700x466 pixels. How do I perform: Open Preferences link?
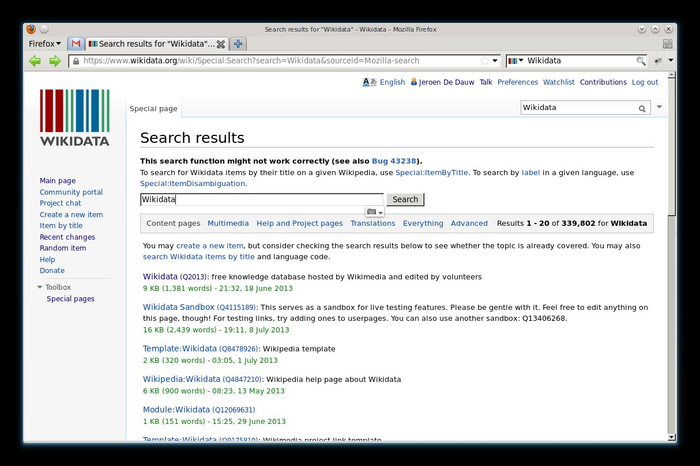click(x=517, y=82)
